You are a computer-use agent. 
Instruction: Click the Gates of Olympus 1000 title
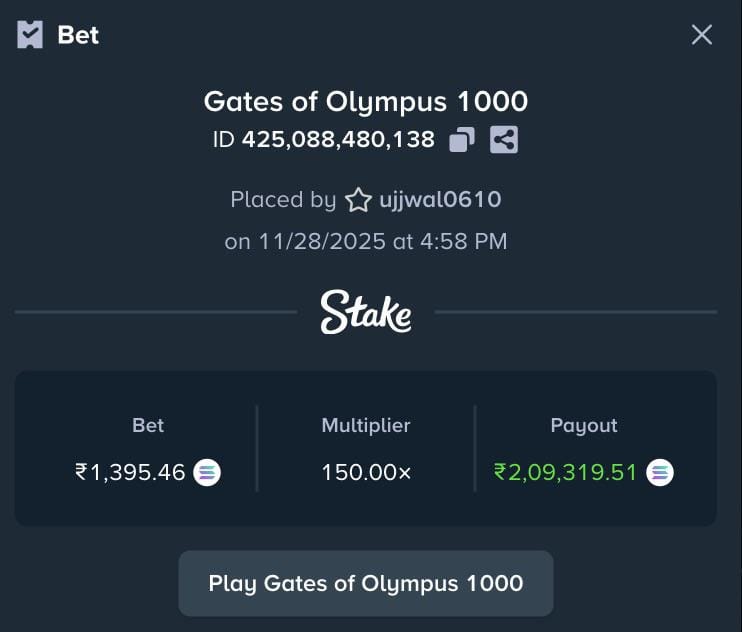[366, 101]
